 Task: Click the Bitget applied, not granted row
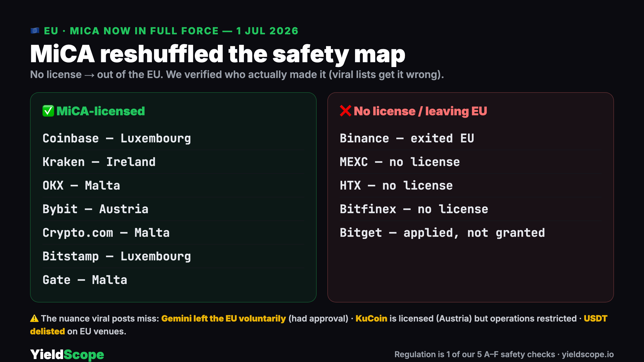tap(471, 233)
